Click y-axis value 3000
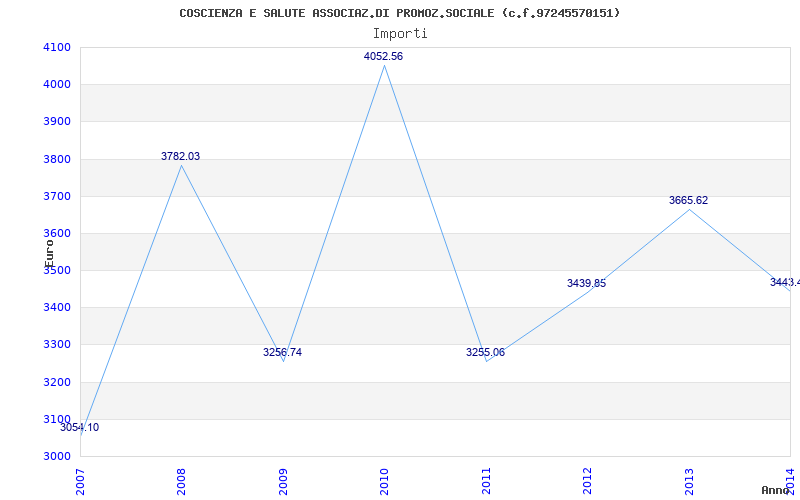The image size is (800, 500). [x=58, y=457]
